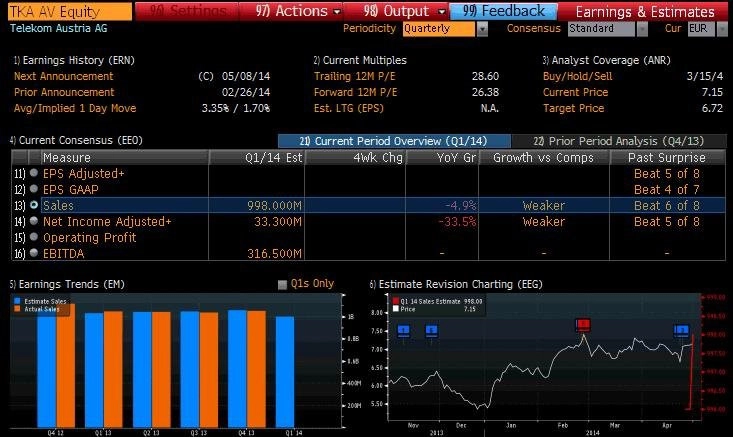
Task: Click the Settings button
Action: coord(188,11)
